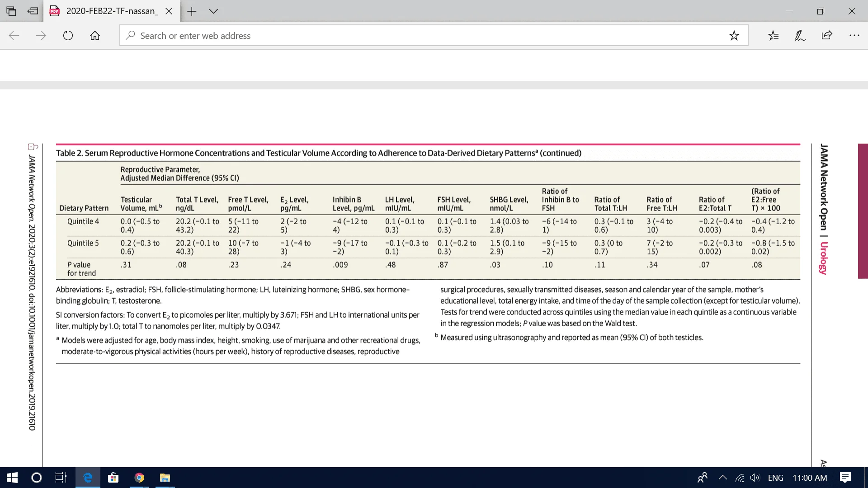This screenshot has height=488, width=868.
Task: Switch the ENG input language
Action: 776,478
